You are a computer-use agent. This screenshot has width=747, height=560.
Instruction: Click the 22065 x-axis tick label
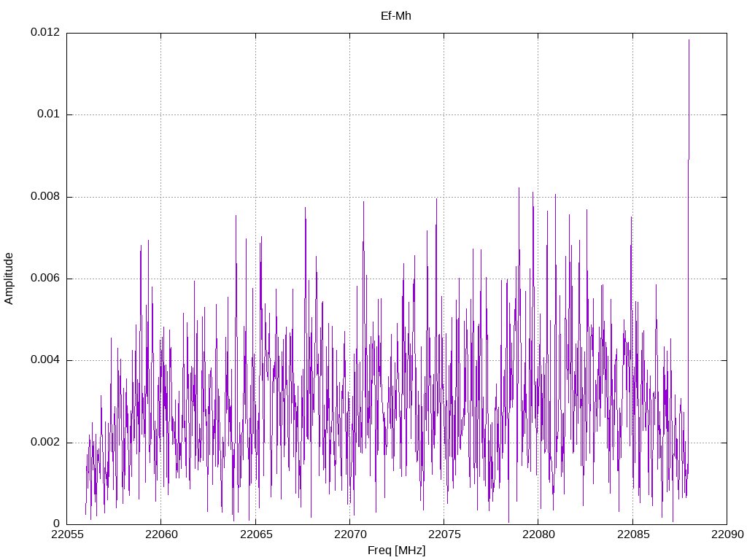pyautogui.click(x=256, y=534)
